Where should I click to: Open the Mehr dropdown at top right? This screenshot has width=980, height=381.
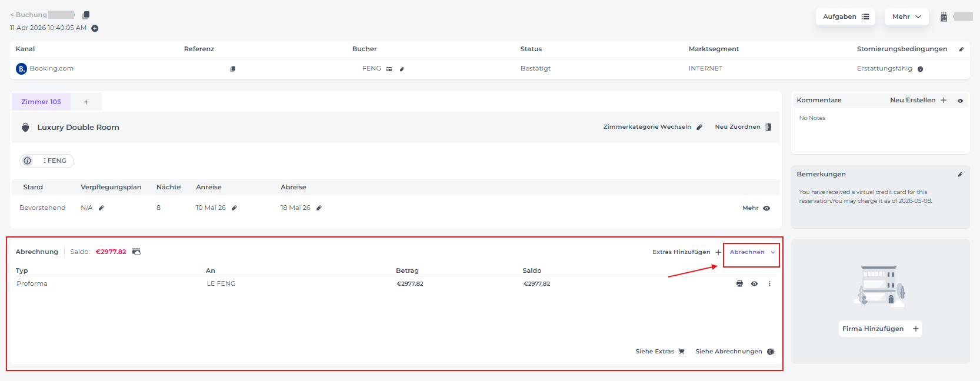point(906,16)
